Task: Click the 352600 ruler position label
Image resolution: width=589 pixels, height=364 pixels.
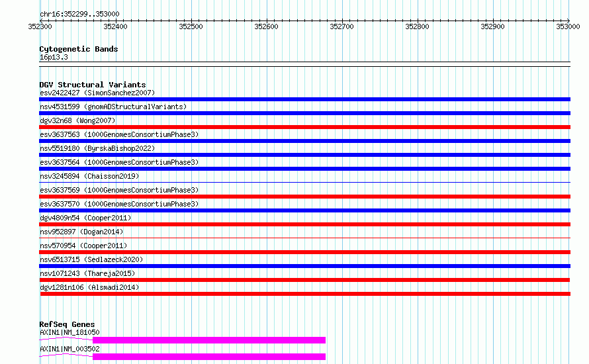Action: (266, 26)
